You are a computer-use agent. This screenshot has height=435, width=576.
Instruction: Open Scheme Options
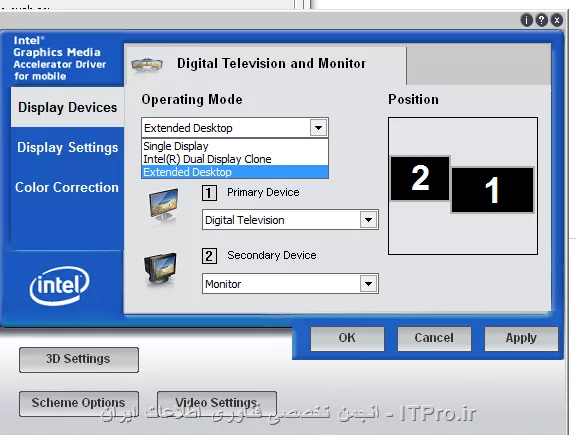tap(79, 403)
